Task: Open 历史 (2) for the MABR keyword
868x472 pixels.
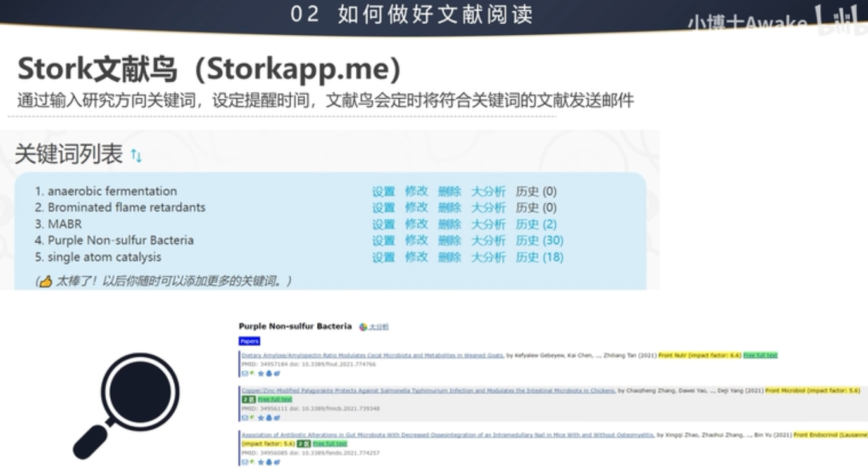Action: [x=536, y=224]
